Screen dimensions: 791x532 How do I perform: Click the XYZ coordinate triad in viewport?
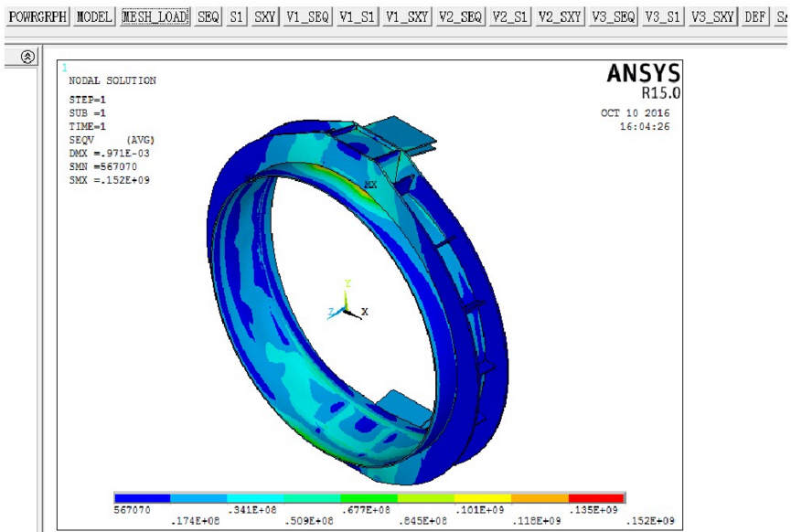(x=346, y=307)
